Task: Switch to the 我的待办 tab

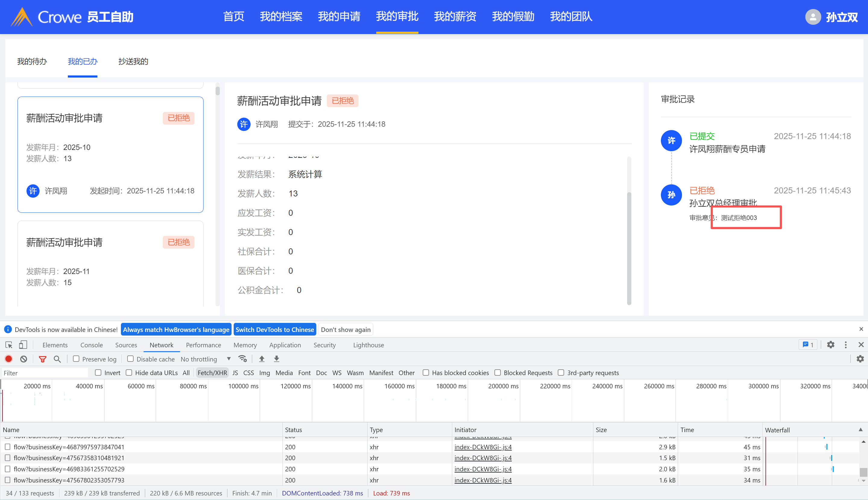Action: [x=32, y=62]
